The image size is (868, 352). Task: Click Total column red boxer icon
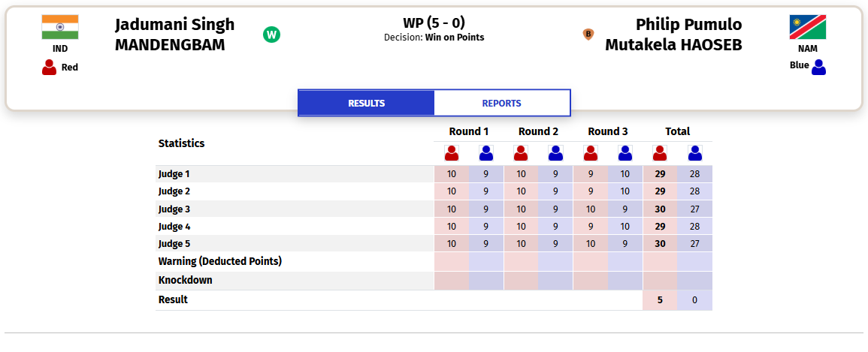click(660, 153)
